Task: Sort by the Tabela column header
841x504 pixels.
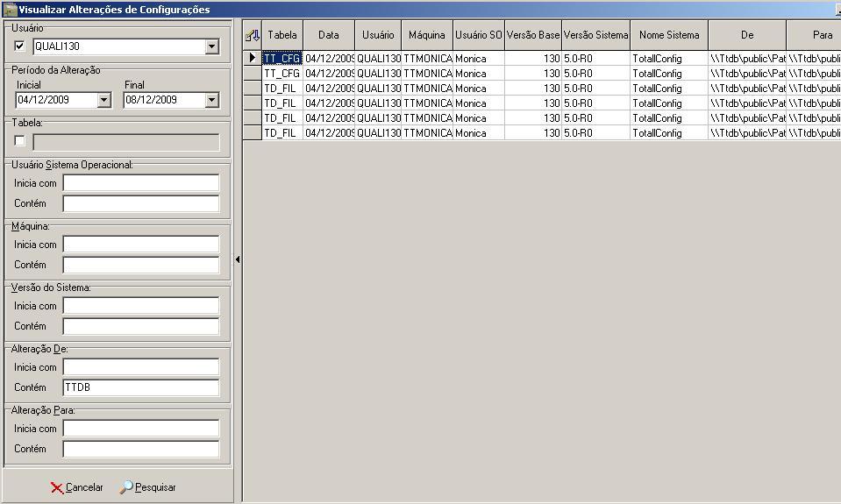Action: tap(282, 35)
